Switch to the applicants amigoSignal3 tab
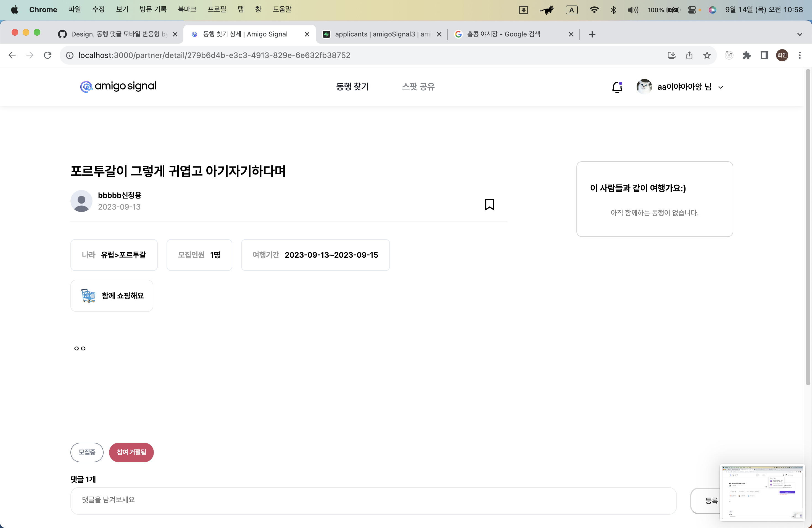Screen dimensions: 812x528 click(382, 34)
